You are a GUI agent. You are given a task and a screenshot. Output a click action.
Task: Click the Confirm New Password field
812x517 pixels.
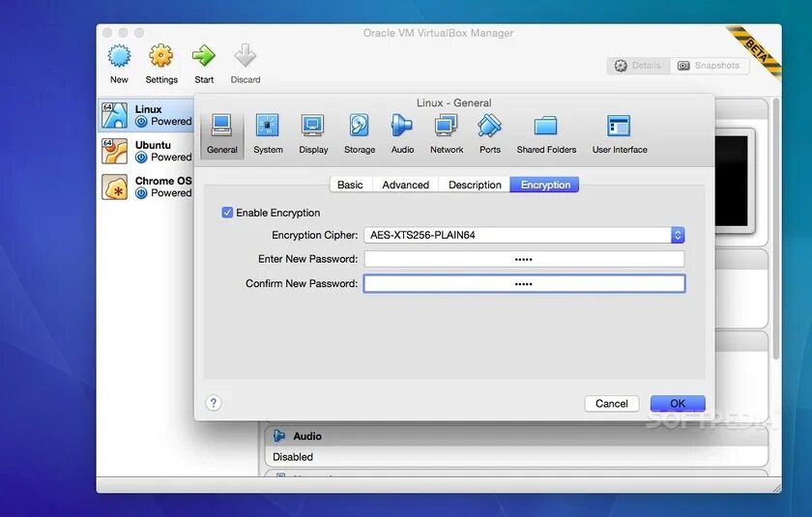[524, 283]
